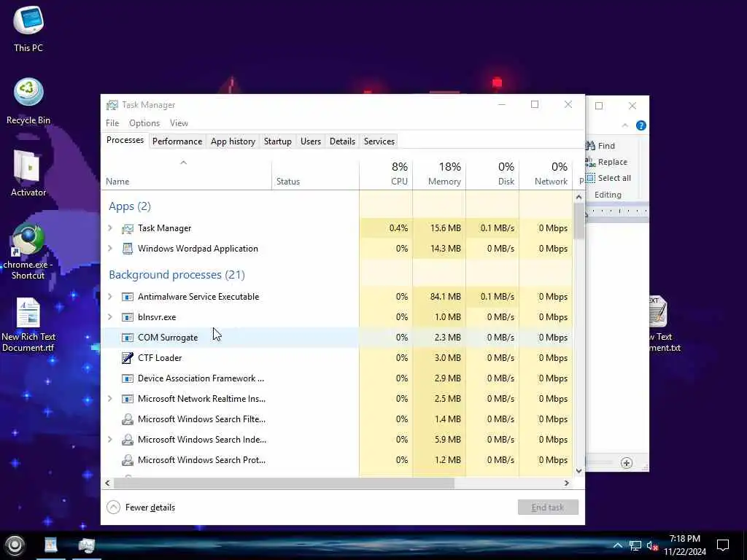Sort by Memory column header
The height and width of the screenshot is (560, 747).
click(439, 174)
